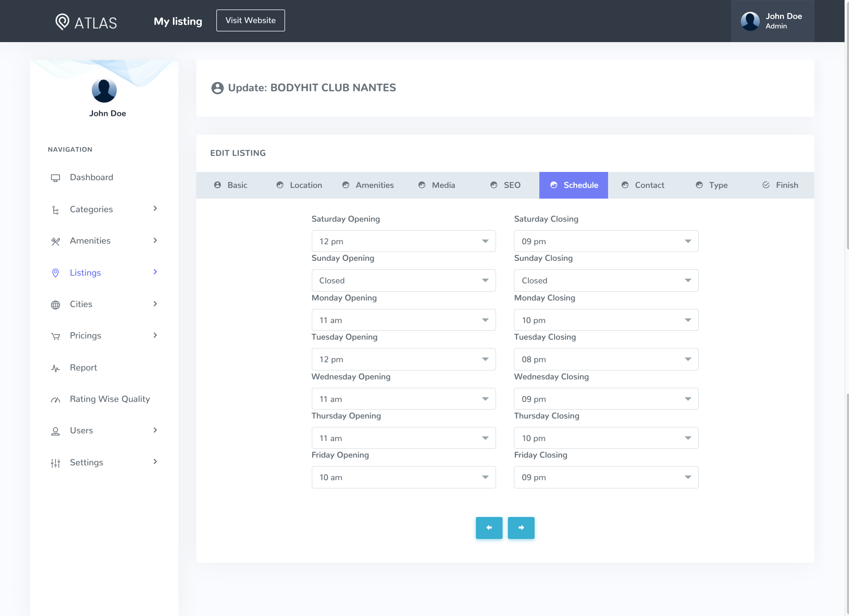Click the forward arrow button
Image resolution: width=849 pixels, height=616 pixels.
point(521,528)
